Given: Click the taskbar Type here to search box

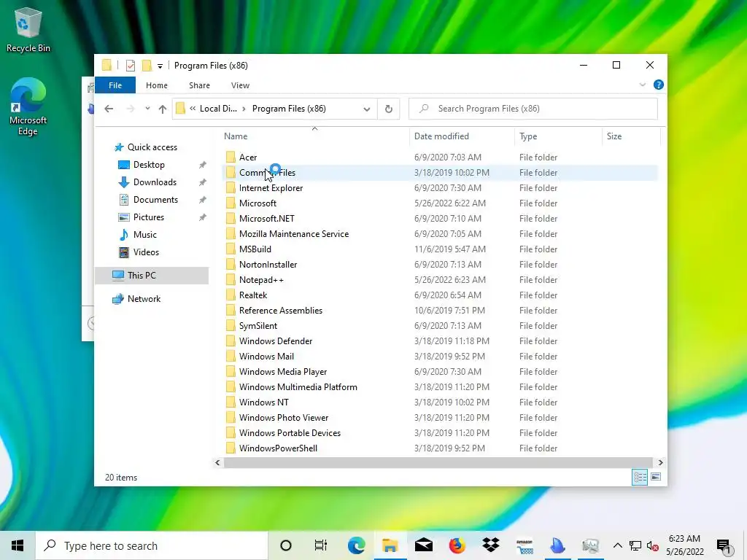Looking at the screenshot, I should click(152, 545).
